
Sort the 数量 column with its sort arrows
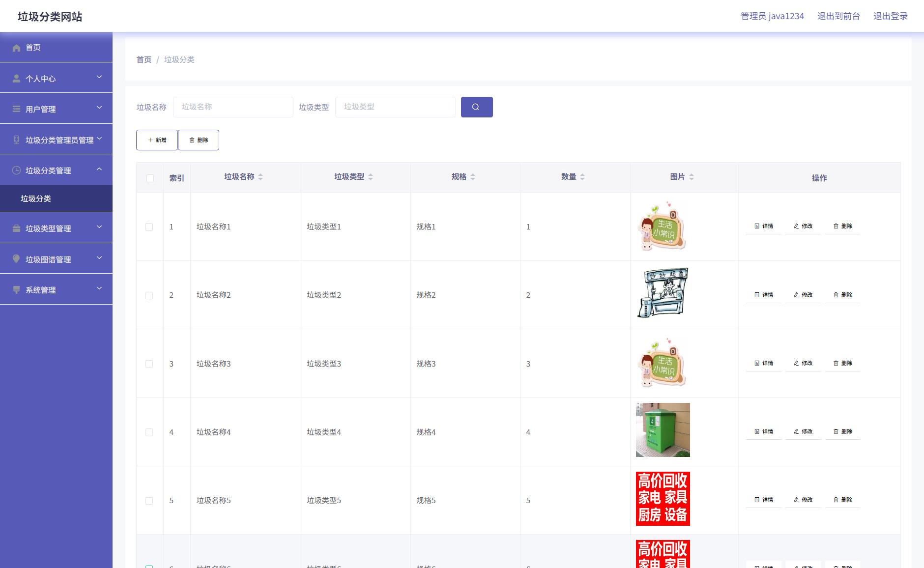tap(582, 177)
